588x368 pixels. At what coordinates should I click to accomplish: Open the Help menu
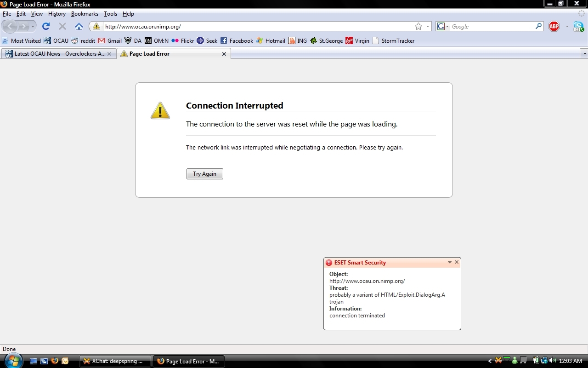pyautogui.click(x=128, y=14)
